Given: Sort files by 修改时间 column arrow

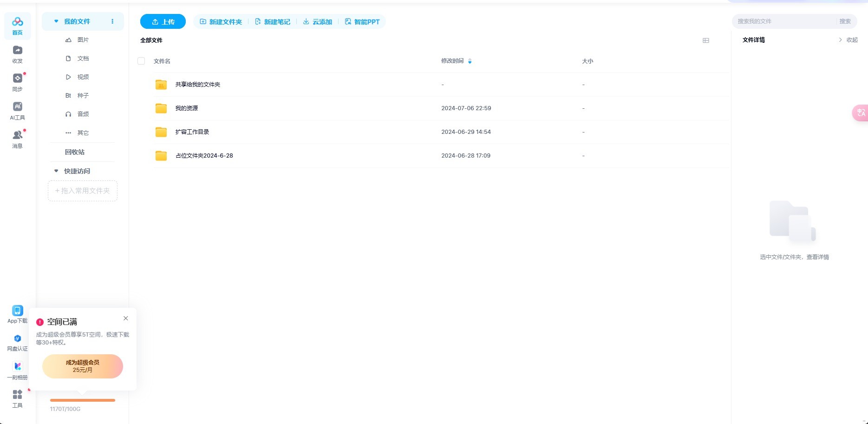Looking at the screenshot, I should [470, 61].
